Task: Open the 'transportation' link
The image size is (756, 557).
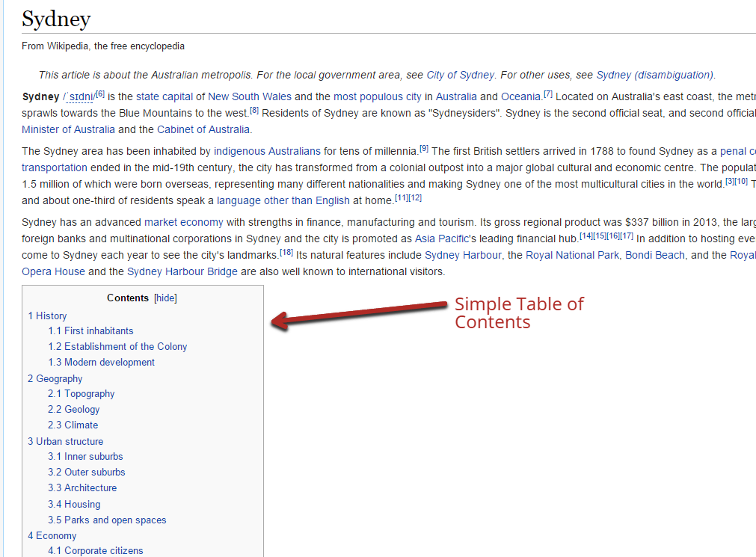Action: (x=55, y=167)
